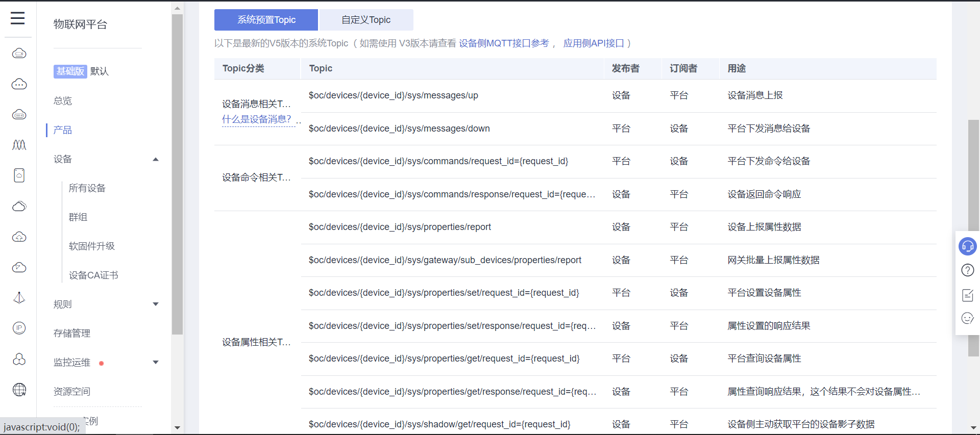Click the page scrollbar down arrow

coord(973,428)
